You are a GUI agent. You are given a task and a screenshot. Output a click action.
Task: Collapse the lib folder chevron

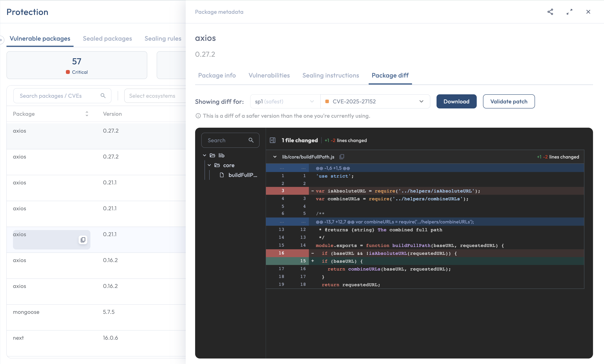tap(204, 155)
